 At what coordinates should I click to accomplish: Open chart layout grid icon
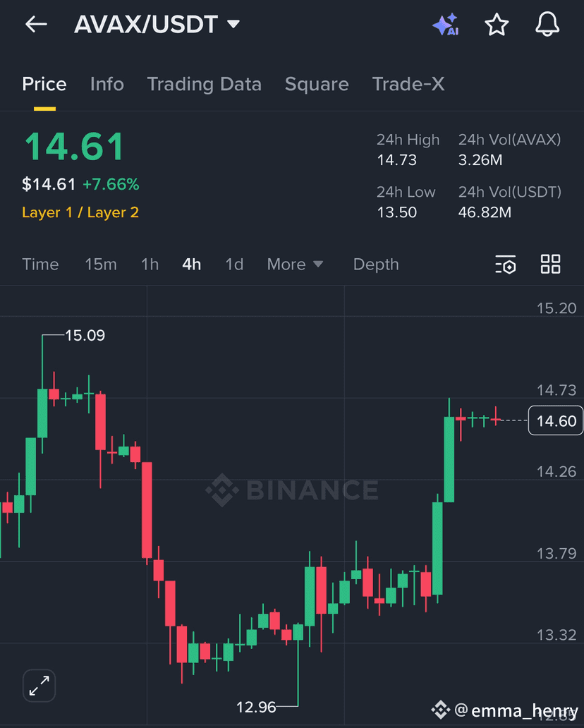(x=551, y=264)
